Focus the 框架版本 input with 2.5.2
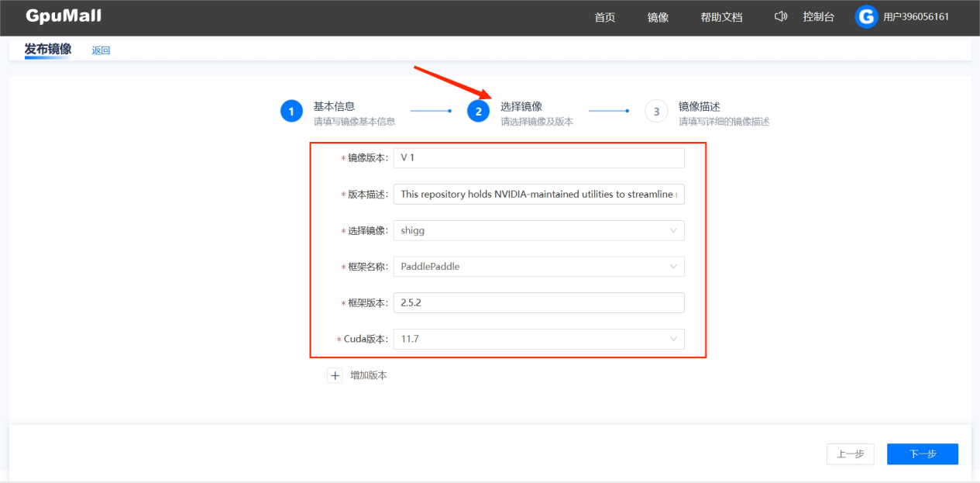 [539, 302]
